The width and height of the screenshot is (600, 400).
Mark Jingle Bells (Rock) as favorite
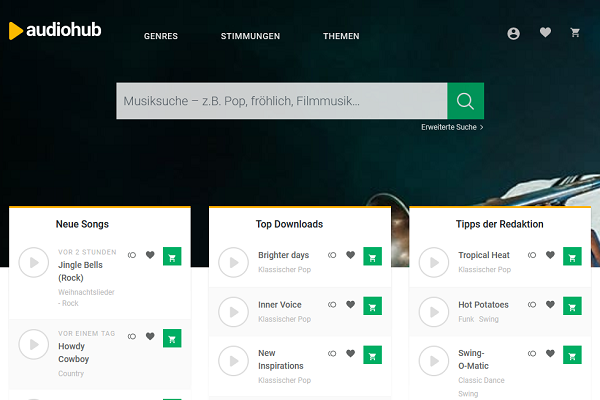[x=150, y=255]
